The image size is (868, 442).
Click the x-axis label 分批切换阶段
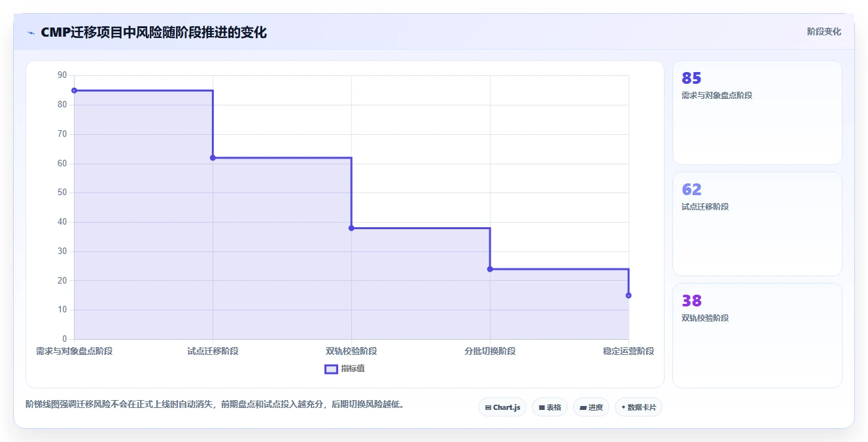click(x=490, y=351)
